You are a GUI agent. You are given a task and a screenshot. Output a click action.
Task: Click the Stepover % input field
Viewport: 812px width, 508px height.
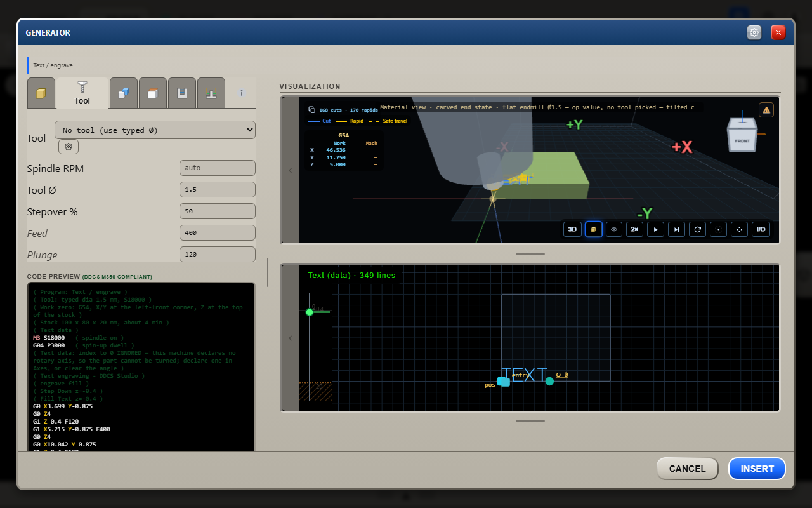(x=218, y=211)
